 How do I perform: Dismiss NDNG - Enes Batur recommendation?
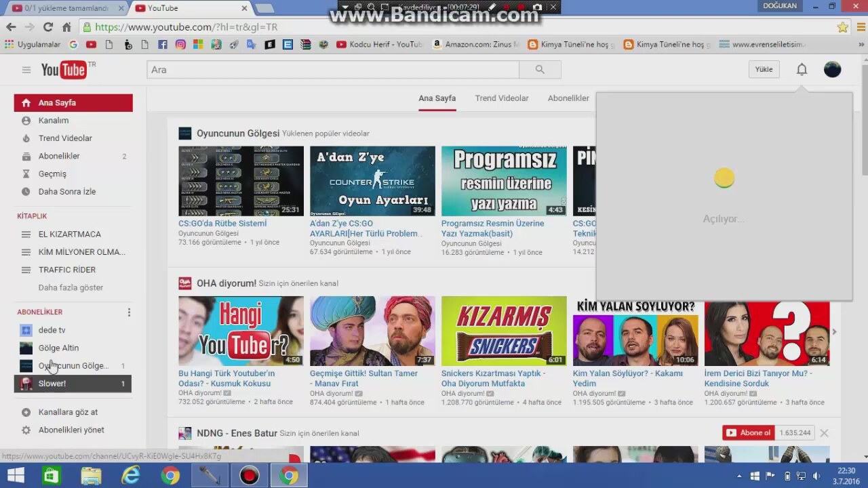coord(824,433)
